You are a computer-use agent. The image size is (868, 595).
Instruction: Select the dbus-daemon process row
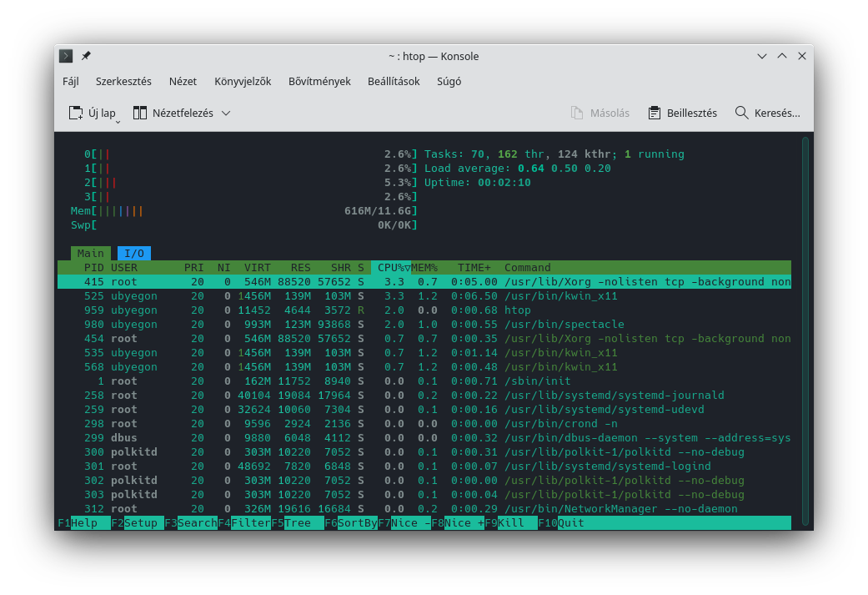coord(424,437)
